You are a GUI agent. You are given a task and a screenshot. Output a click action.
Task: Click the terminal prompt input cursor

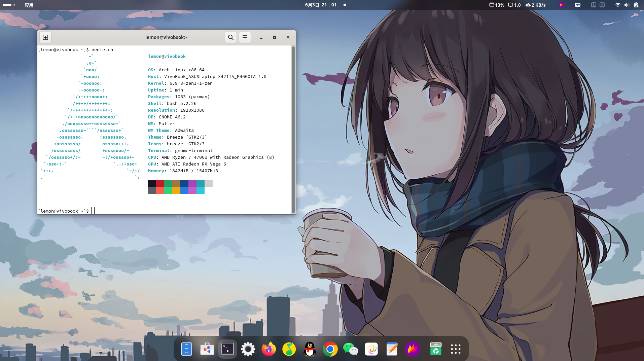pos(93,211)
